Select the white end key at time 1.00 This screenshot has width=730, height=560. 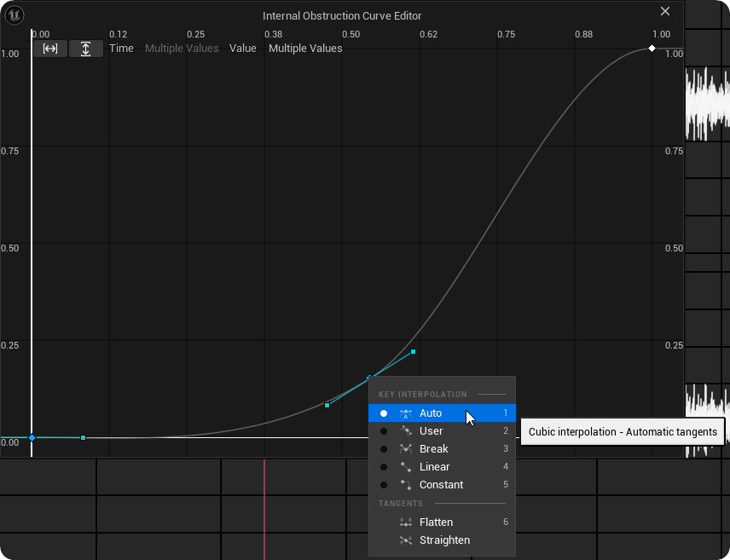click(652, 49)
